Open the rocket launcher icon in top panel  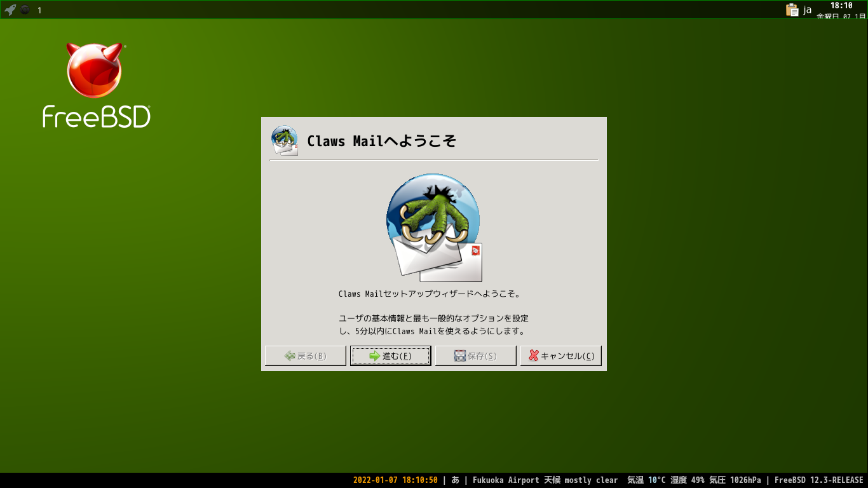[x=10, y=10]
